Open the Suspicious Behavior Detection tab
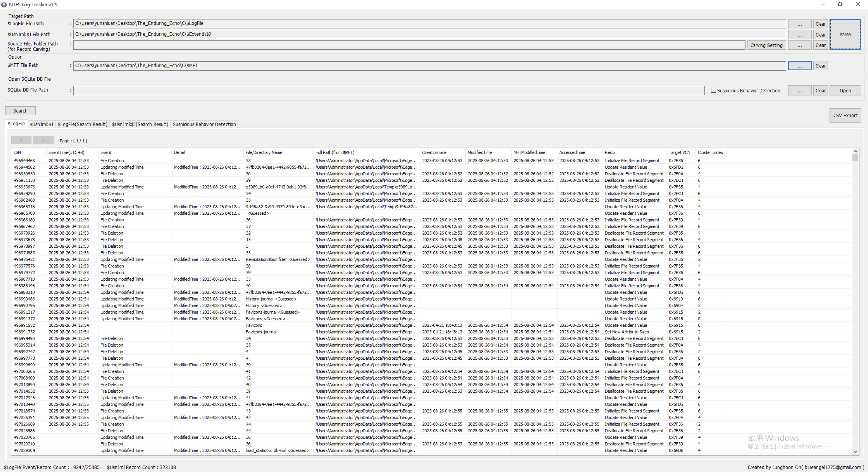The image size is (868, 473). click(x=204, y=124)
